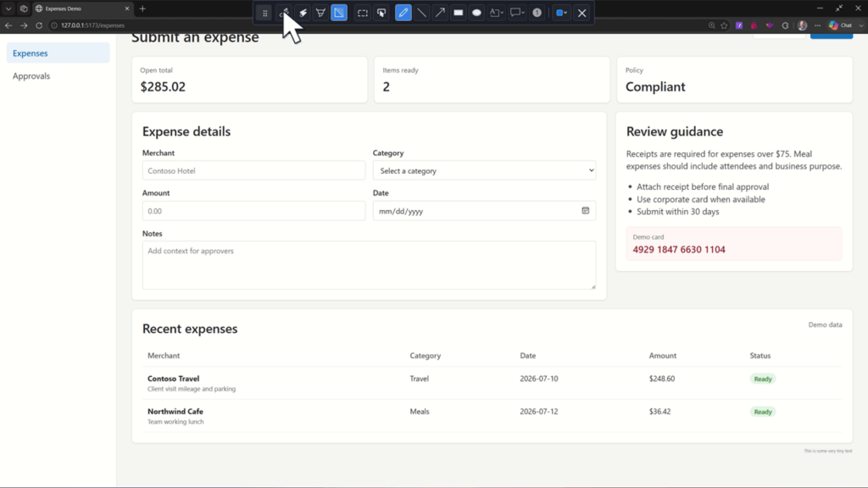
Task: Select the numbered step marker tool
Action: pos(537,13)
